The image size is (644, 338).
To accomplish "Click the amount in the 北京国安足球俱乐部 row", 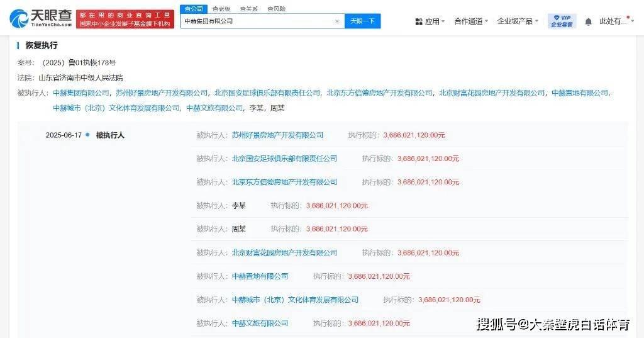I will 428,159.
